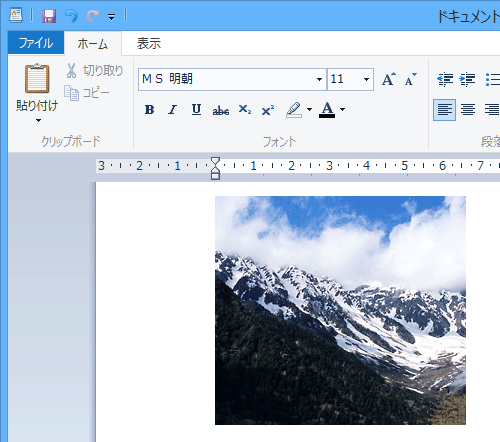The height and width of the screenshot is (442, 500).
Task: Click the decrease indent icon
Action: [x=445, y=79]
